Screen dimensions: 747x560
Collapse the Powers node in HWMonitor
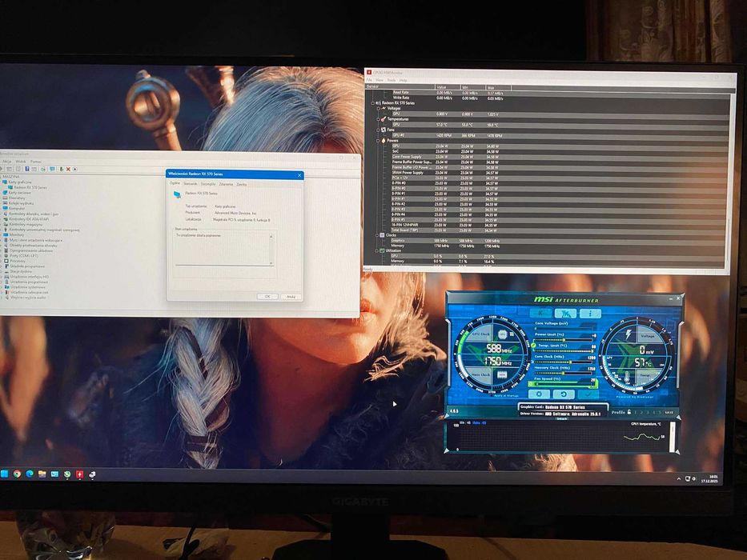click(378, 141)
